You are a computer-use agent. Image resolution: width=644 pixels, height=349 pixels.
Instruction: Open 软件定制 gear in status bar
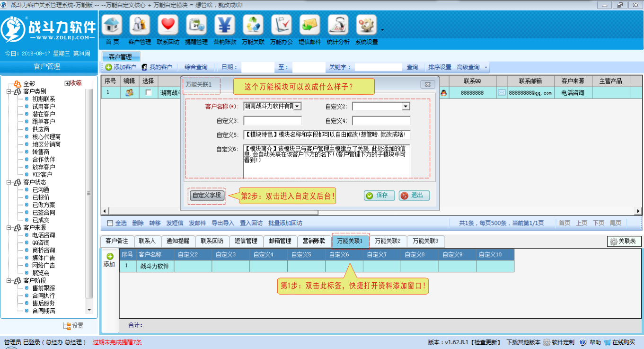(547, 342)
